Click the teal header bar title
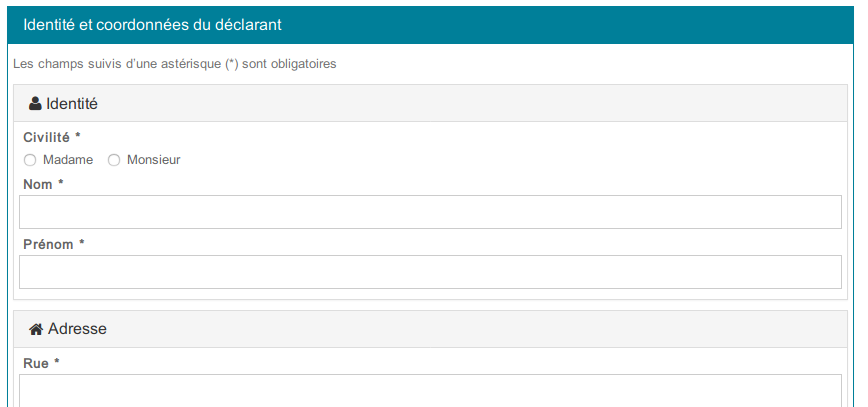The image size is (868, 407). [153, 25]
